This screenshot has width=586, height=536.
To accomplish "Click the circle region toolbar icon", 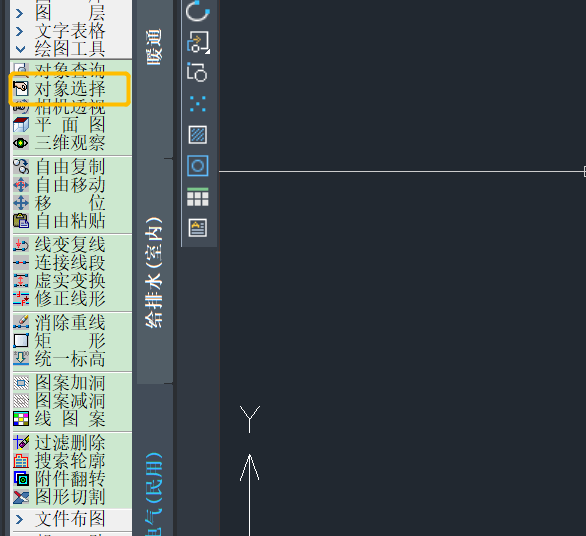I will tap(198, 166).
